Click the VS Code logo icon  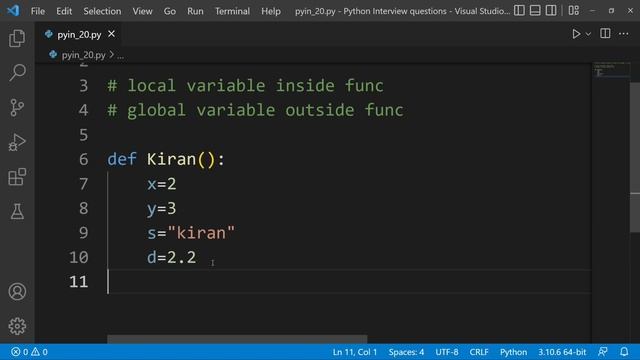click(13, 11)
